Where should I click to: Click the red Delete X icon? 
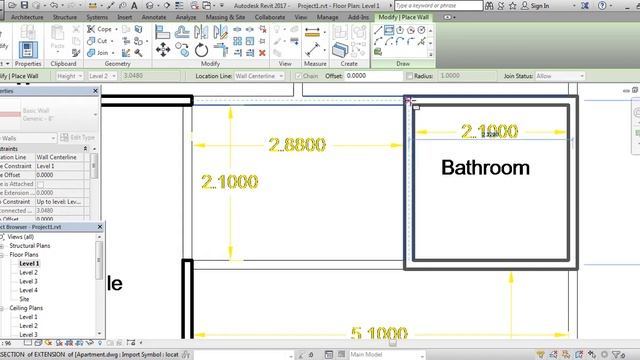(x=262, y=53)
